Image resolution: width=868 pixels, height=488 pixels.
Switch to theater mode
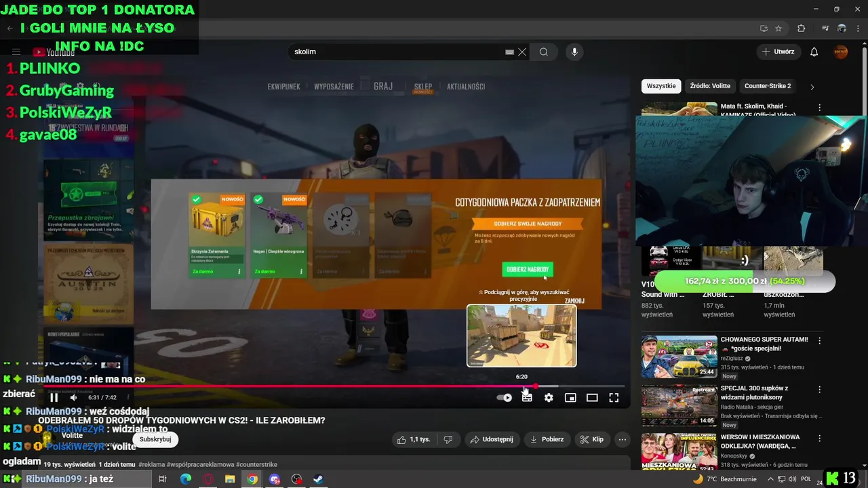click(592, 398)
